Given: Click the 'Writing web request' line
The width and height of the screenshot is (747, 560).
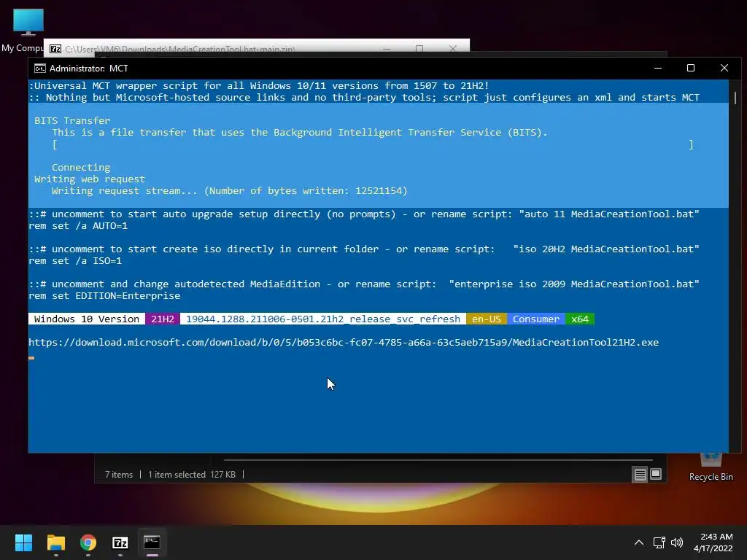Looking at the screenshot, I should (90, 179).
